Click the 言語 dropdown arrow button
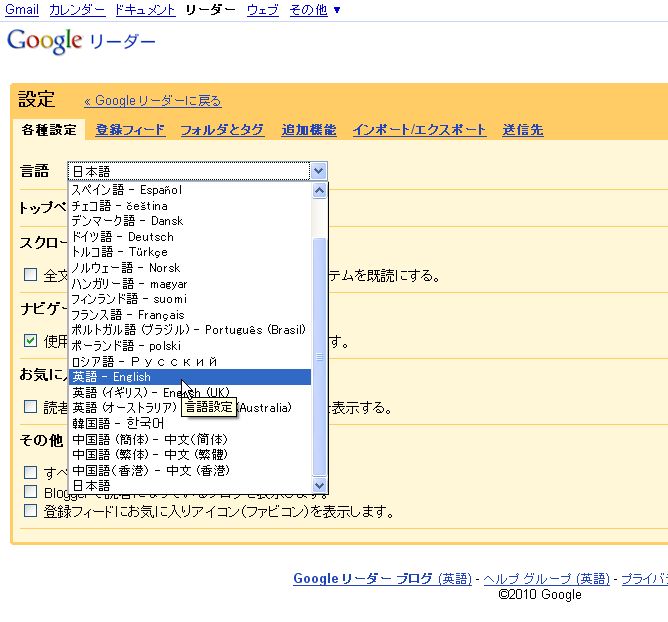The image size is (668, 622). (x=319, y=171)
